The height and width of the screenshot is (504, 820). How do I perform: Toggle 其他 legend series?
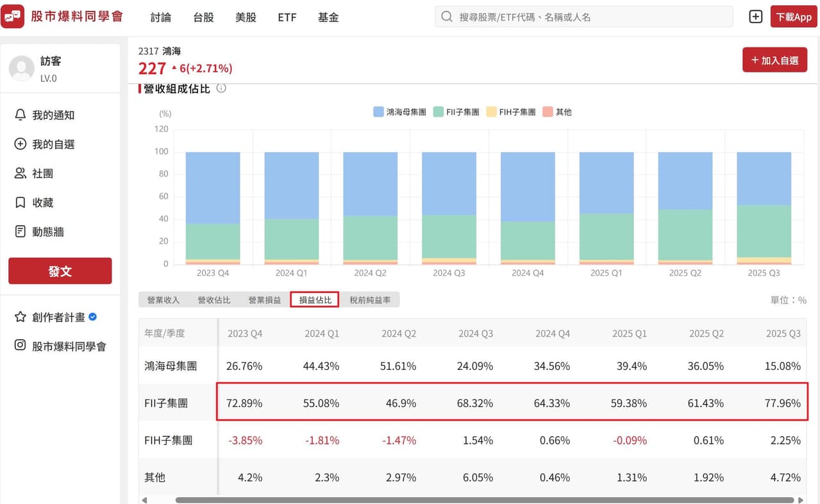[x=556, y=112]
